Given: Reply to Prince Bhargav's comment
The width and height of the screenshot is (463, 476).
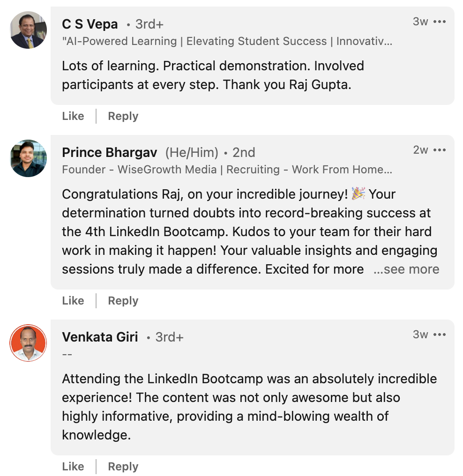Looking at the screenshot, I should click(123, 301).
